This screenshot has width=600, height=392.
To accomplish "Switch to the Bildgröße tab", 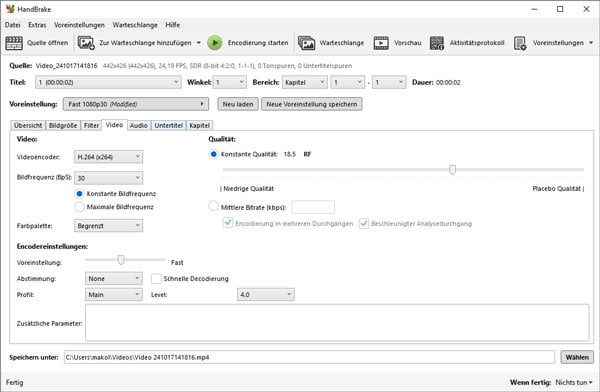I will tap(63, 126).
